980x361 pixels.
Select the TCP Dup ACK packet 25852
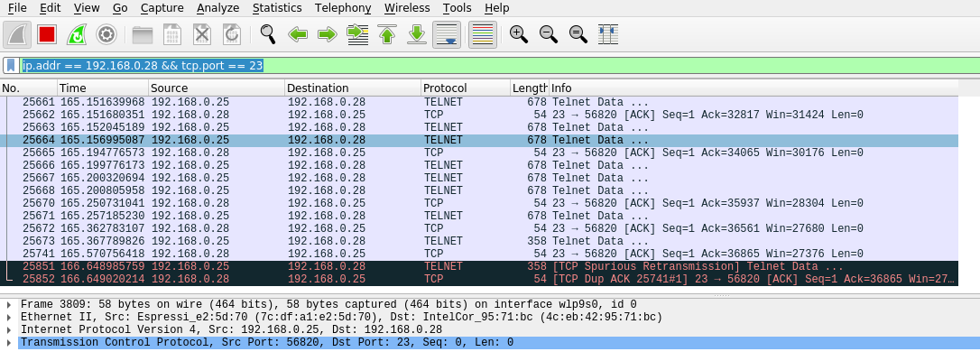[479, 279]
